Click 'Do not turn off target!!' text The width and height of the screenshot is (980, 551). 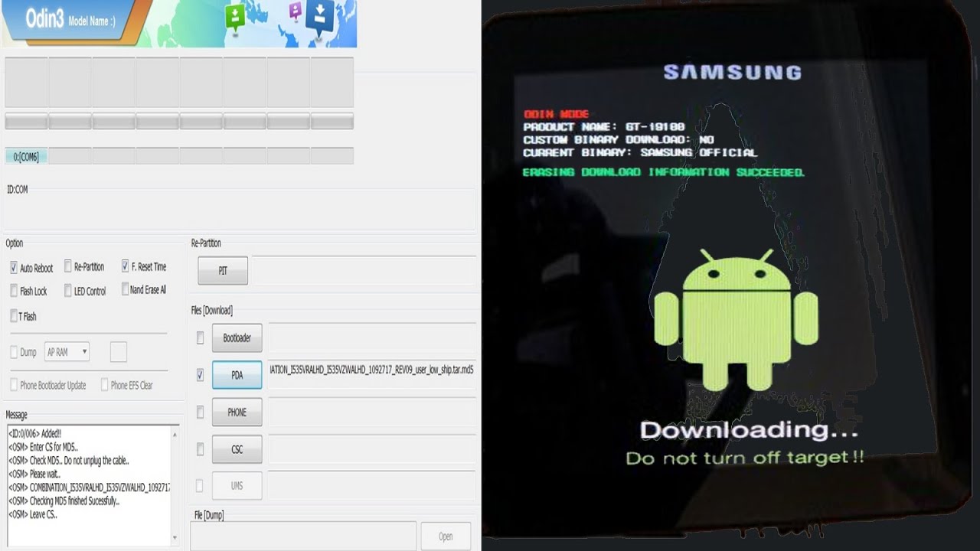pos(745,458)
